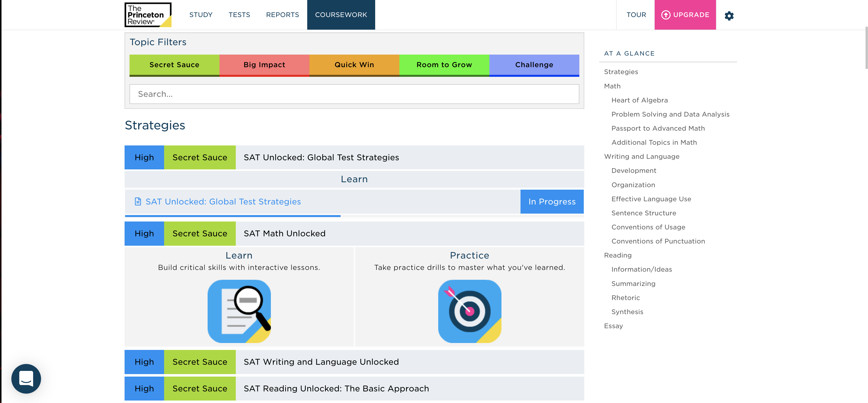
Task: Click the topic Search input field
Action: [x=354, y=94]
